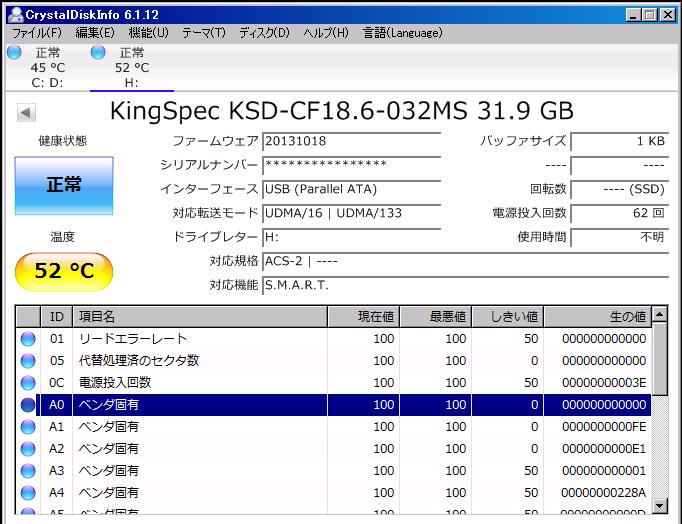Click the rotation rate ---- (SSD) field
This screenshot has height=524, width=682.
(620, 189)
